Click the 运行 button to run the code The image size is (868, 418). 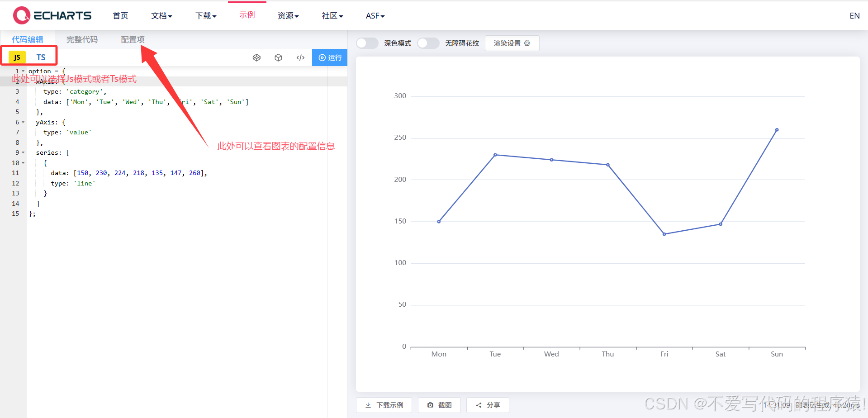pyautogui.click(x=330, y=57)
